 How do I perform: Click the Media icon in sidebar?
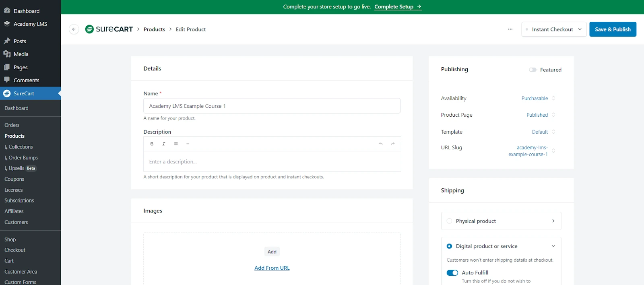(x=7, y=54)
